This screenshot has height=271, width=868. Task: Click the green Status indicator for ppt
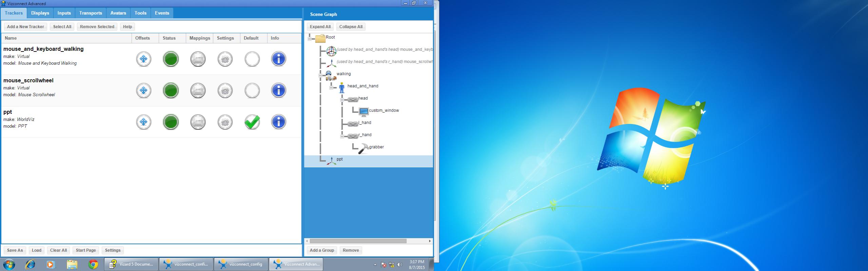[171, 122]
